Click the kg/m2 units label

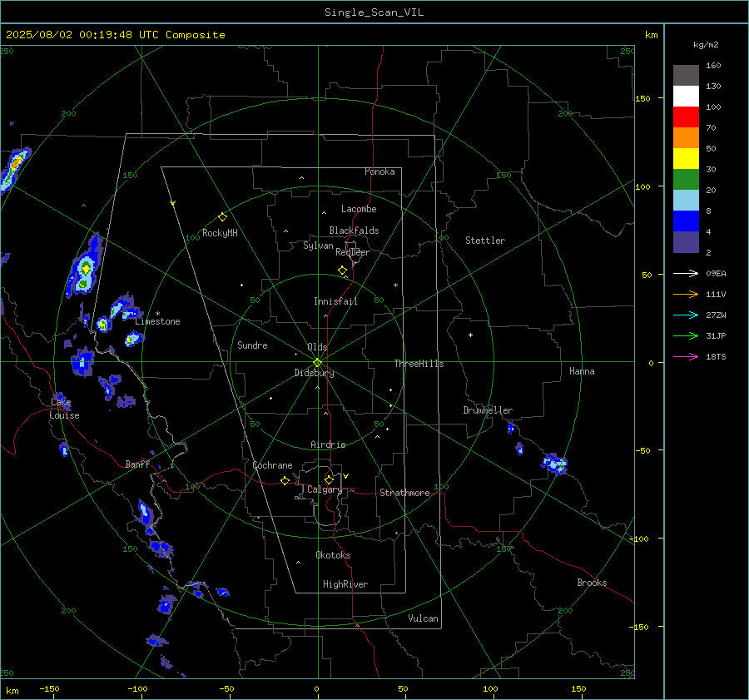click(706, 45)
